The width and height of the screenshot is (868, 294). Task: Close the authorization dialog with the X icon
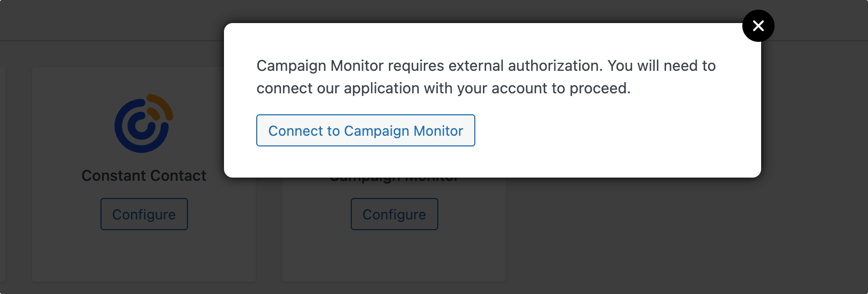pyautogui.click(x=758, y=26)
